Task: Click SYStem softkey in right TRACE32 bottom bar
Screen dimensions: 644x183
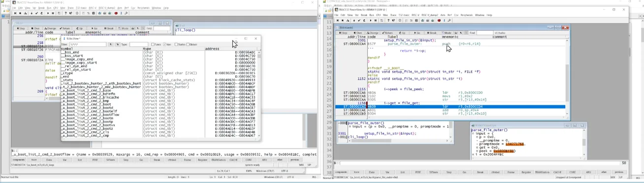Action: tap(433, 172)
